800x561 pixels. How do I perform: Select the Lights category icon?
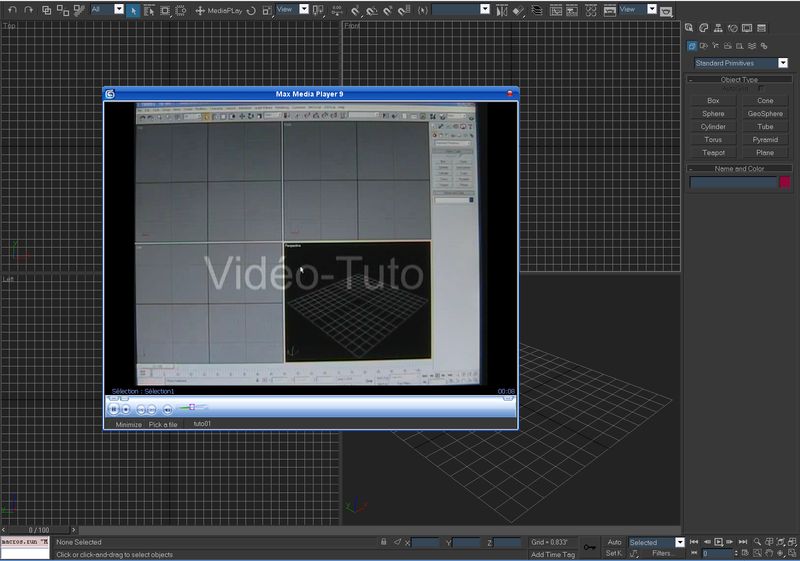click(716, 46)
